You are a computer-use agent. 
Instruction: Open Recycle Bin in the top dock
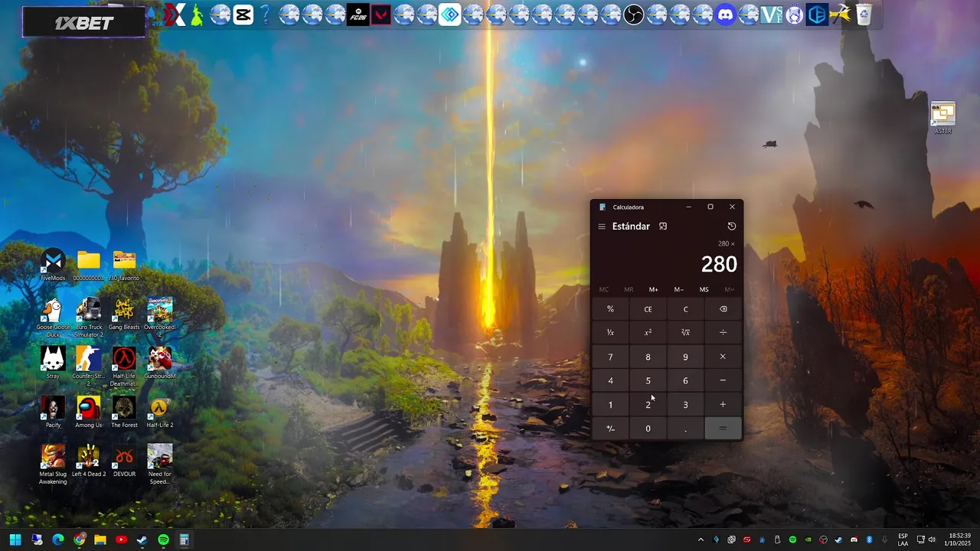[863, 14]
